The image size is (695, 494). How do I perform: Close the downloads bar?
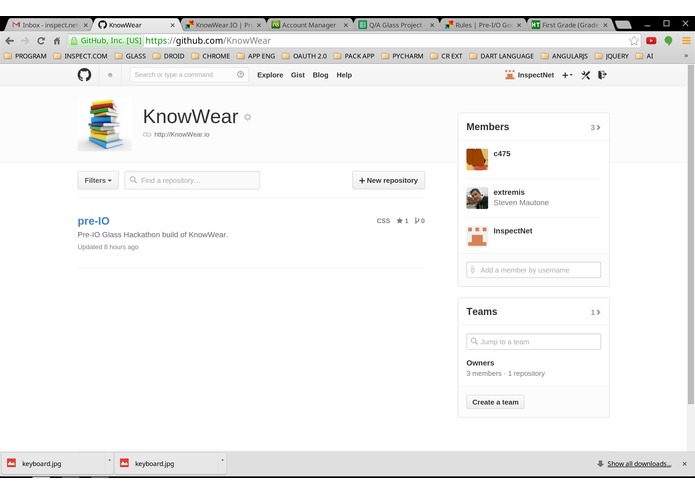point(684,464)
